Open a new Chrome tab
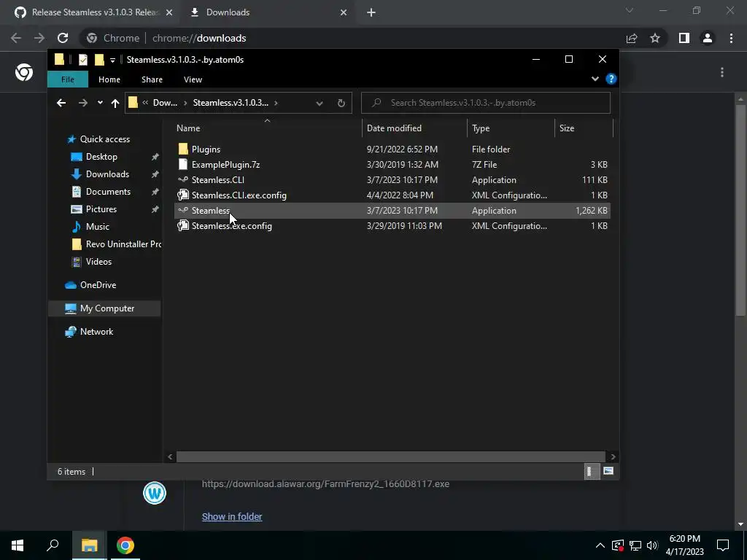Viewport: 747px width, 560px height. tap(371, 13)
